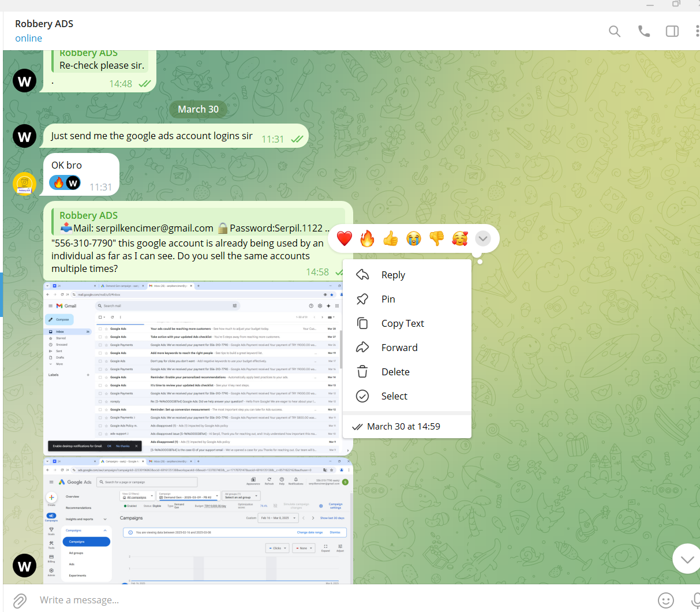The width and height of the screenshot is (700, 612).
Task: Choose Delete from the context menu
Action: click(x=407, y=372)
